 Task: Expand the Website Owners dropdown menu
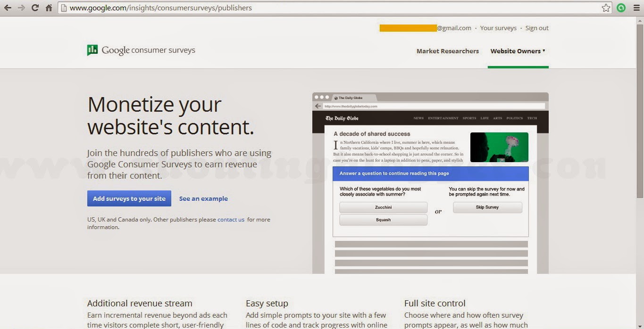click(x=518, y=51)
